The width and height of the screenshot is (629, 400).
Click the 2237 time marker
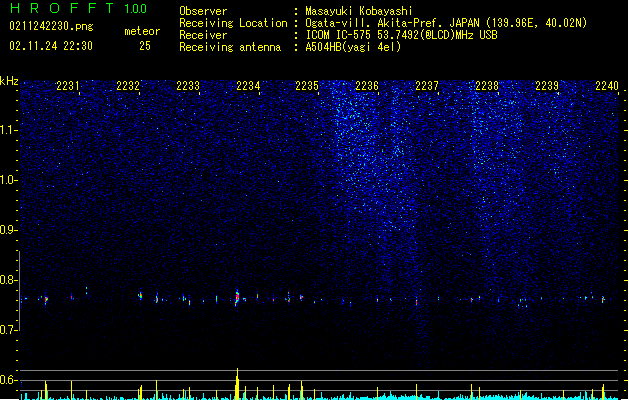(x=427, y=86)
